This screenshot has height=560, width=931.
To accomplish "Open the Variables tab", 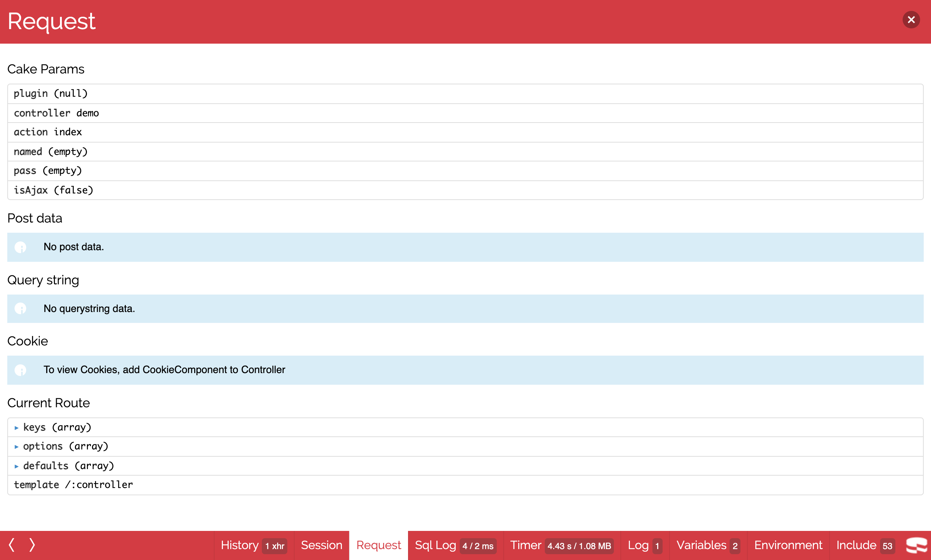I will pyautogui.click(x=708, y=545).
